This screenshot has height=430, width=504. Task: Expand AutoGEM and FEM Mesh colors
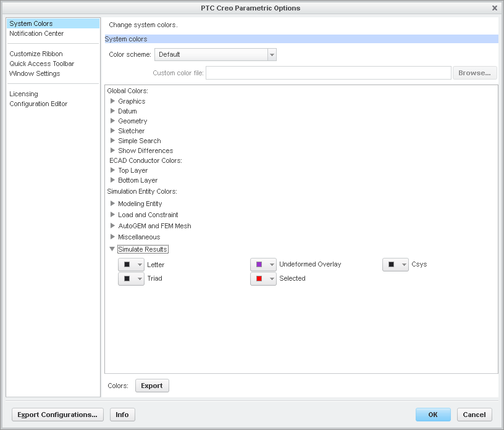pyautogui.click(x=112, y=225)
